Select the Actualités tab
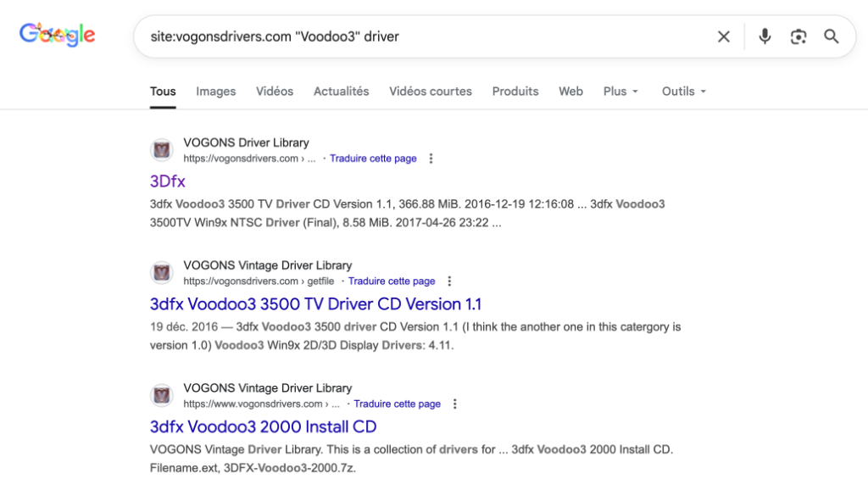The image size is (868, 490). coord(341,92)
